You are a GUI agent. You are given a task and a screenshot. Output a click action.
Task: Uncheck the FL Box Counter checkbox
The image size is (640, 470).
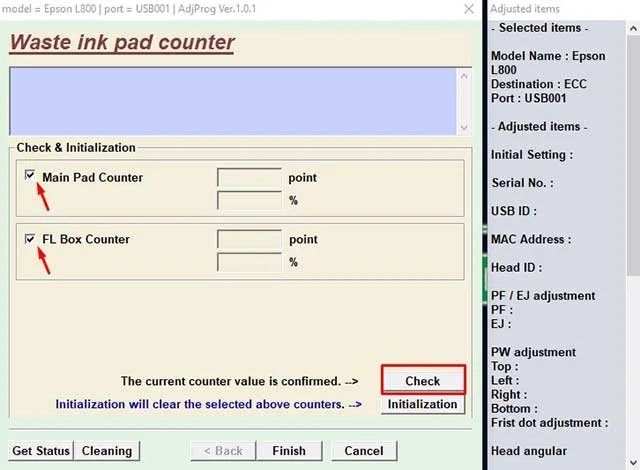30,239
